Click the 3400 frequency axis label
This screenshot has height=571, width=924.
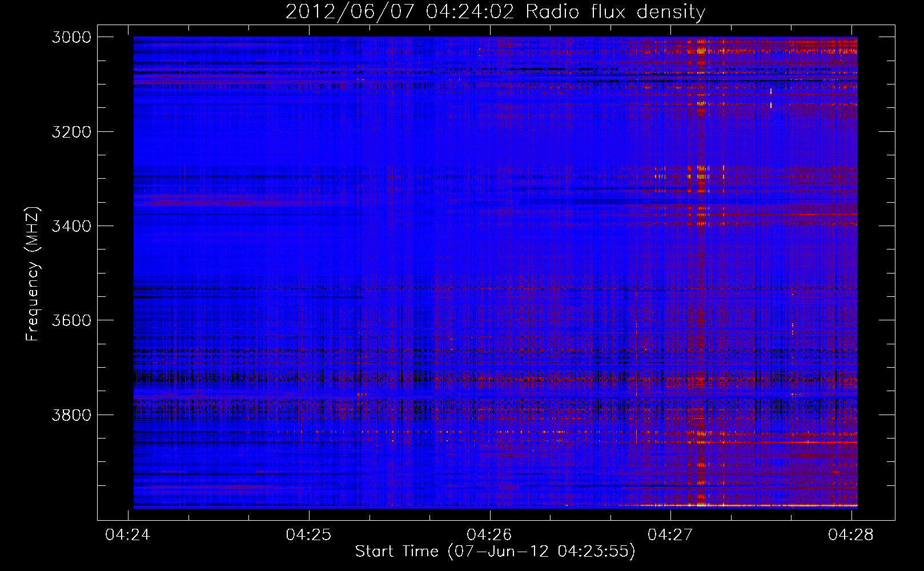coord(71,226)
